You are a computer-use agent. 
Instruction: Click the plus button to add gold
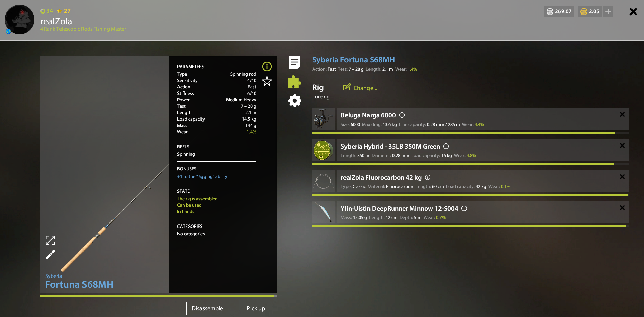coord(608,11)
